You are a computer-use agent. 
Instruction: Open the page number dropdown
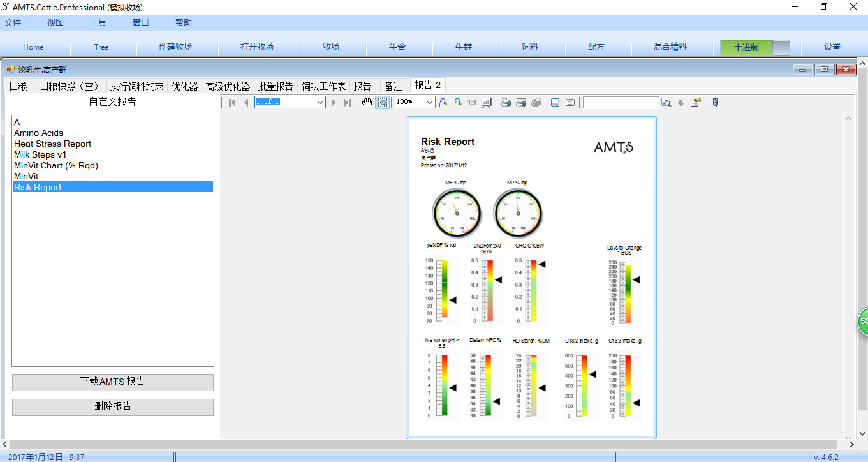[320, 102]
